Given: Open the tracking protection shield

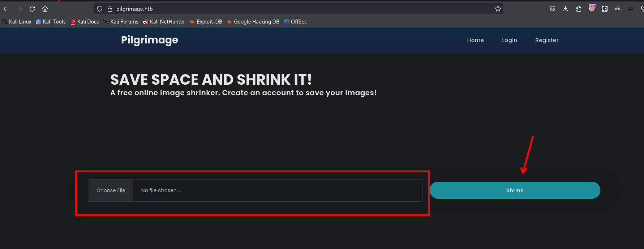Looking at the screenshot, I should [100, 9].
